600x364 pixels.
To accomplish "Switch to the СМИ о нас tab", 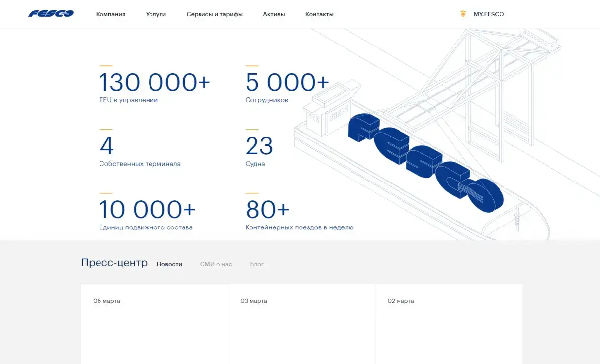I will [x=216, y=264].
